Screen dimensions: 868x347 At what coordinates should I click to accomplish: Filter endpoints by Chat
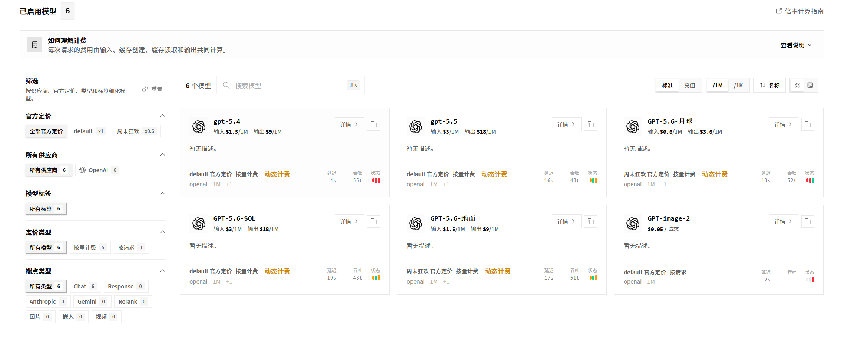[x=85, y=286]
